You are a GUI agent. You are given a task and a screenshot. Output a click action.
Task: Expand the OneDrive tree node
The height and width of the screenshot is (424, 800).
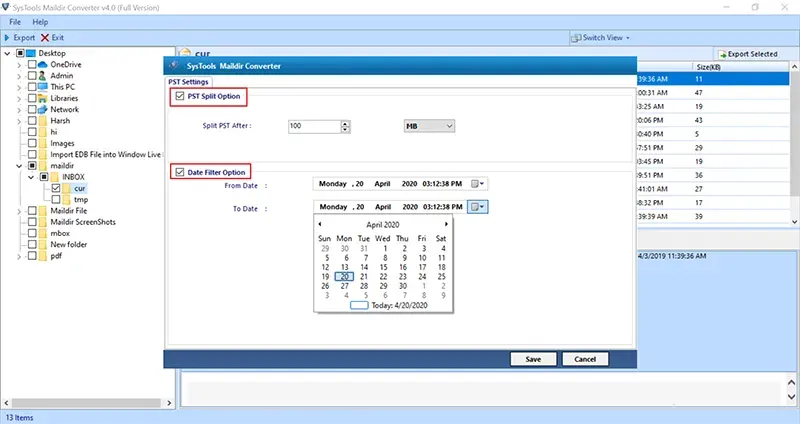point(19,65)
